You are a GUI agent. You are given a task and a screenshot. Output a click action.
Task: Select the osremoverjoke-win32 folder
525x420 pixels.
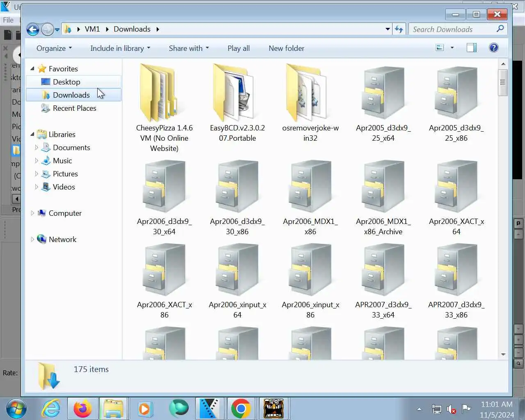point(310,103)
